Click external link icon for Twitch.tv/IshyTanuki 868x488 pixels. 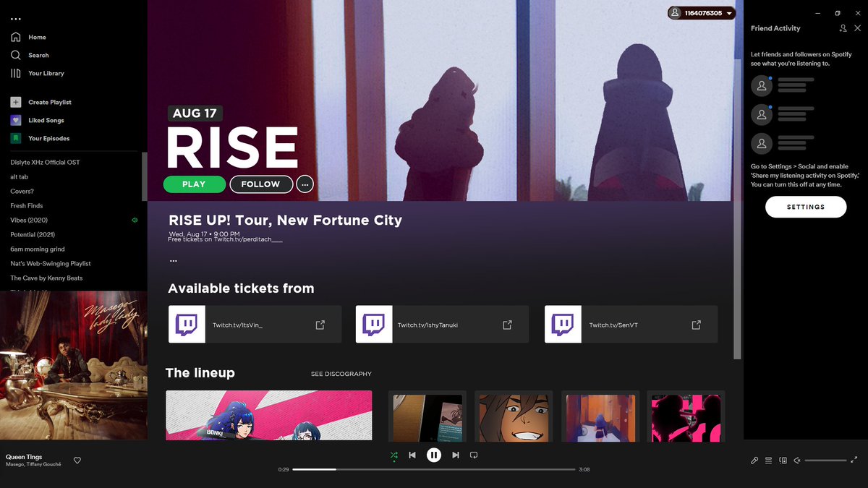pos(508,325)
